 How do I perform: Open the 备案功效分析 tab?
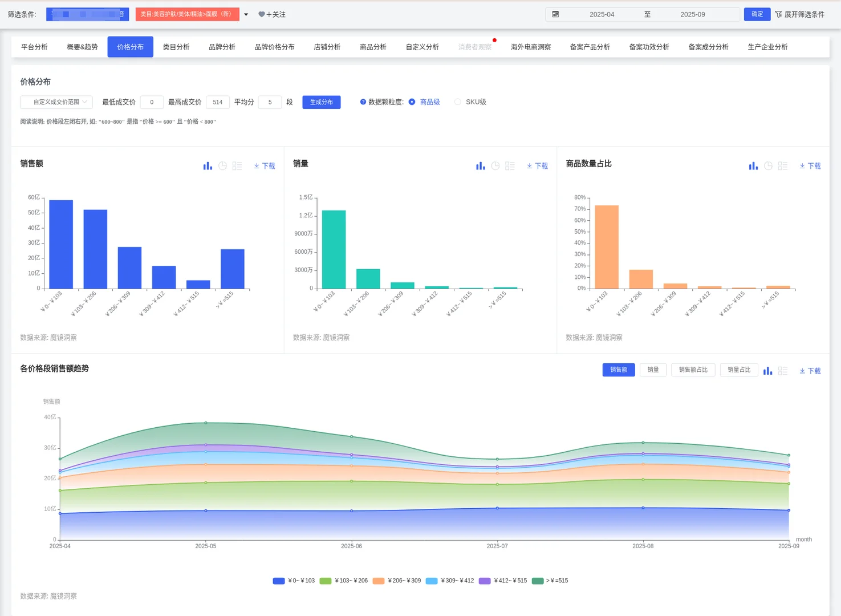coord(649,47)
